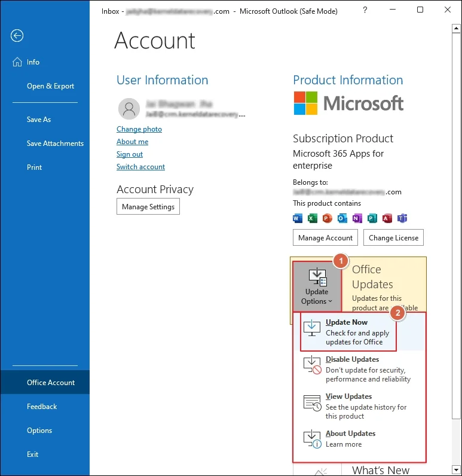Click the Change License button
Viewport: 462px width, 476px height.
393,237
